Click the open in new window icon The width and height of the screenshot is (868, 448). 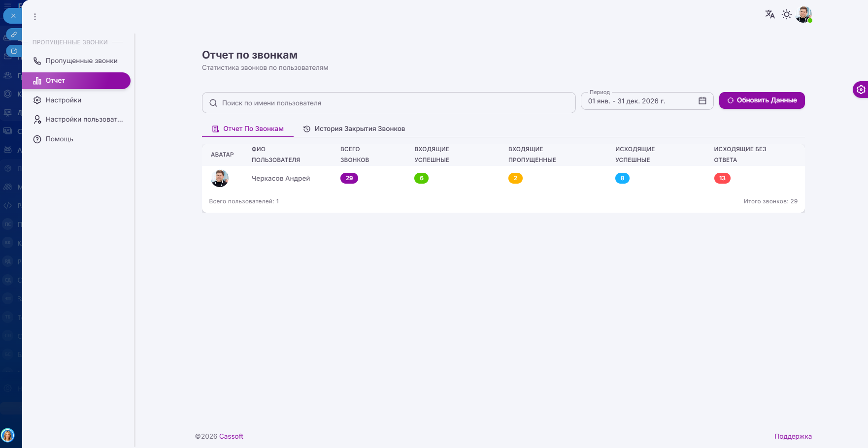point(14,51)
